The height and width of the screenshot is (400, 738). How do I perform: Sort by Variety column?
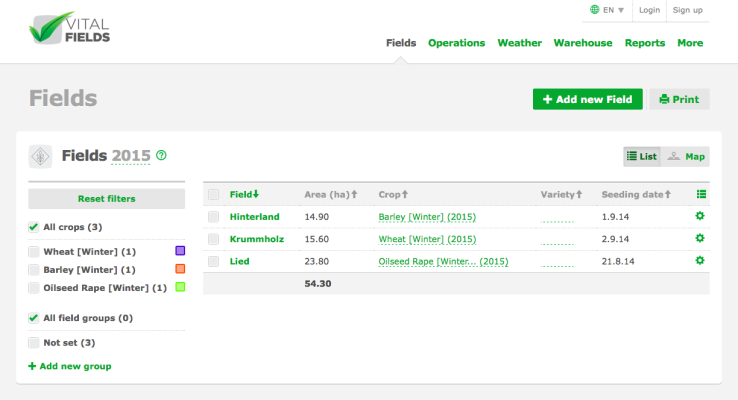[x=561, y=194]
